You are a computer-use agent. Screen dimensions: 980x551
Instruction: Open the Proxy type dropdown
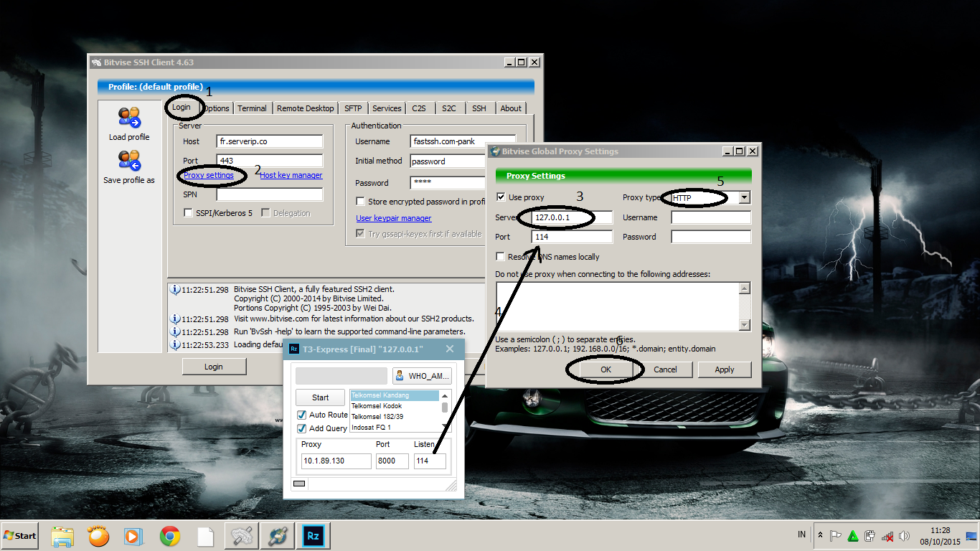[x=744, y=197]
